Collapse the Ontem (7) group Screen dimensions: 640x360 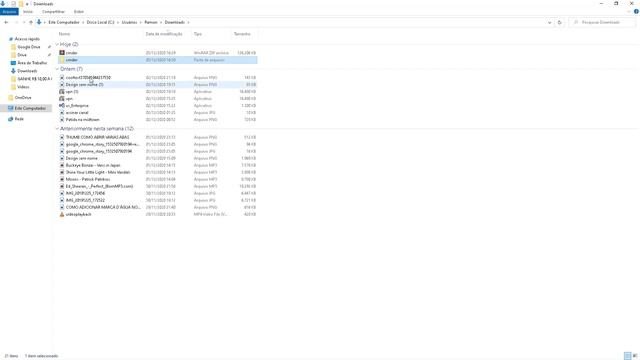click(x=57, y=69)
